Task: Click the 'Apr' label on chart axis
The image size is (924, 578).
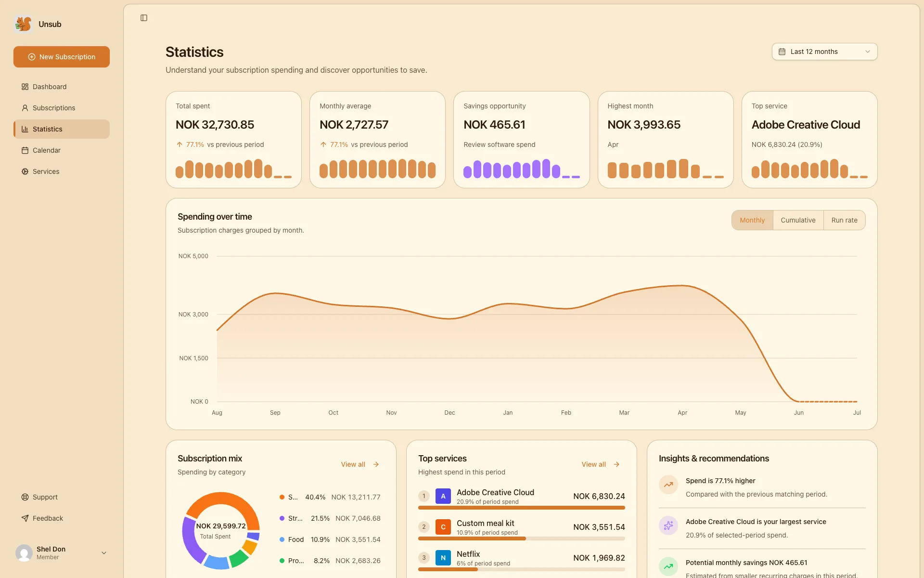Action: point(682,413)
